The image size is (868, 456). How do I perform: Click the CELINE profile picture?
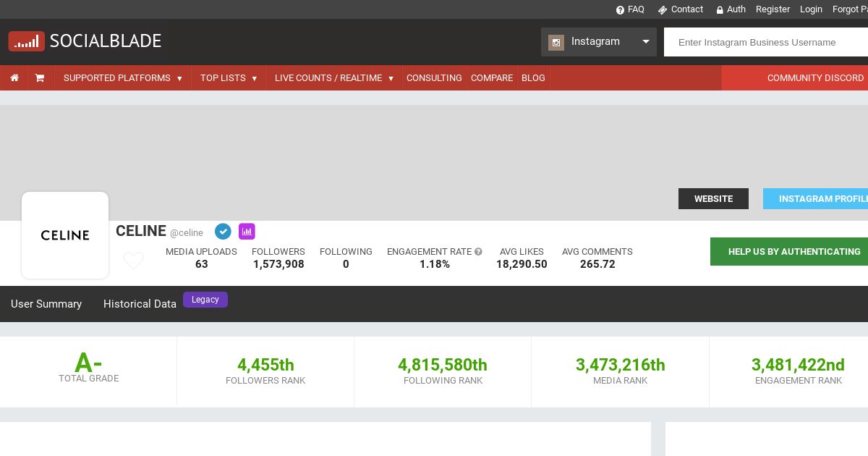[65, 235]
